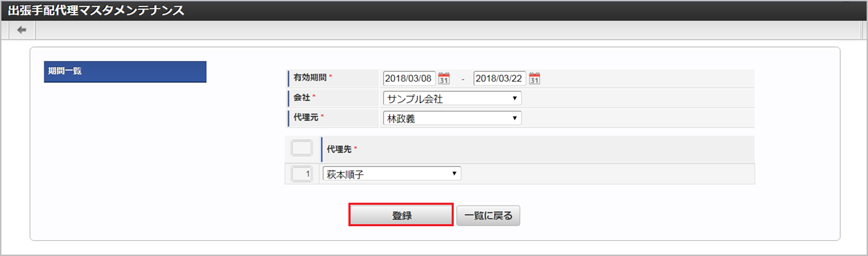
Task: Click the 代理先 column header
Action: 339,149
